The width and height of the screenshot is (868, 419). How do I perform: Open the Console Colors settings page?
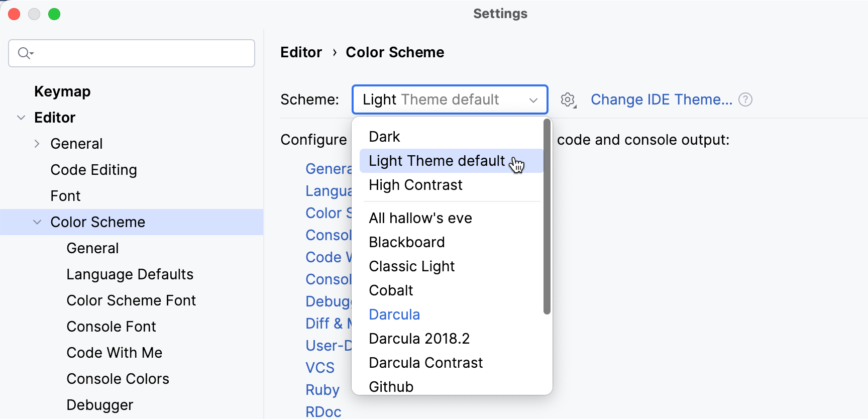click(x=118, y=378)
